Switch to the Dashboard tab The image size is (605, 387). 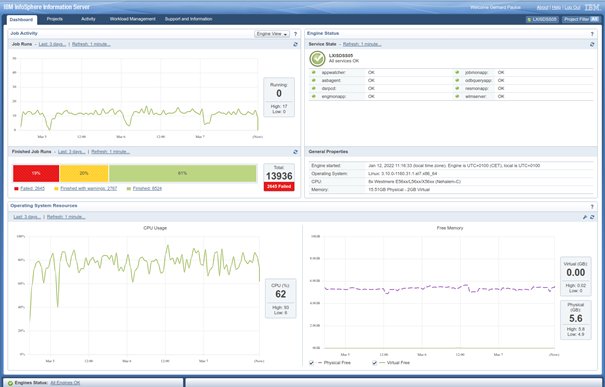21,19
